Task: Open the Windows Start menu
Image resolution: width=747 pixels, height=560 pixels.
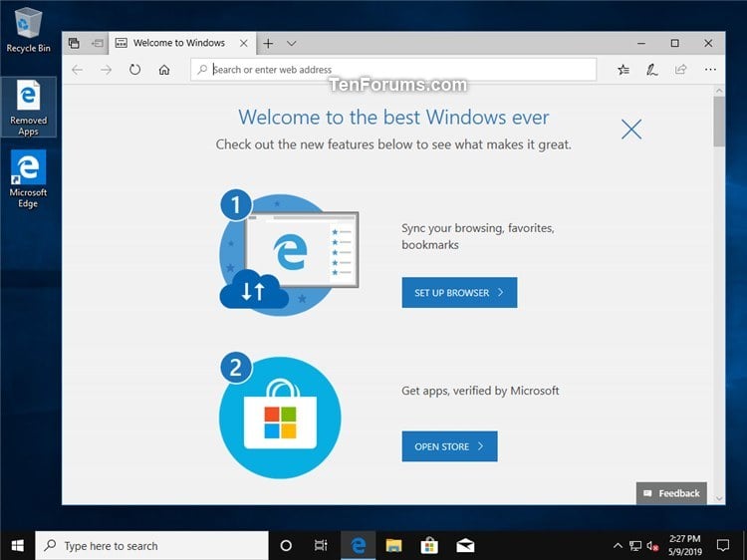Action: click(18, 546)
